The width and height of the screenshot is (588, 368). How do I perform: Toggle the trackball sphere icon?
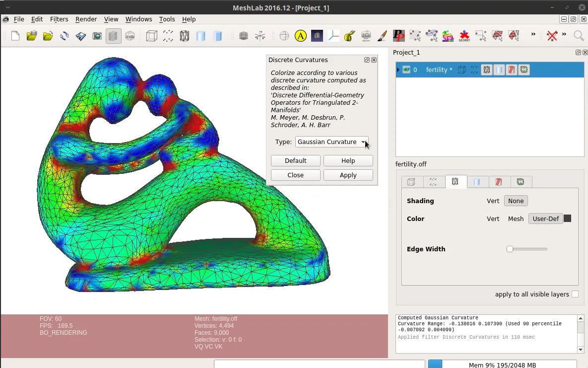pyautogui.click(x=284, y=36)
